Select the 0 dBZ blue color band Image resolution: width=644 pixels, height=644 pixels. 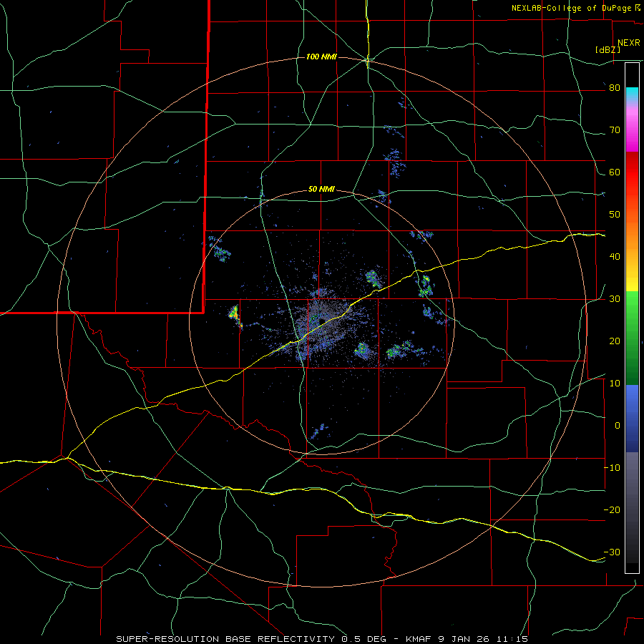632,425
